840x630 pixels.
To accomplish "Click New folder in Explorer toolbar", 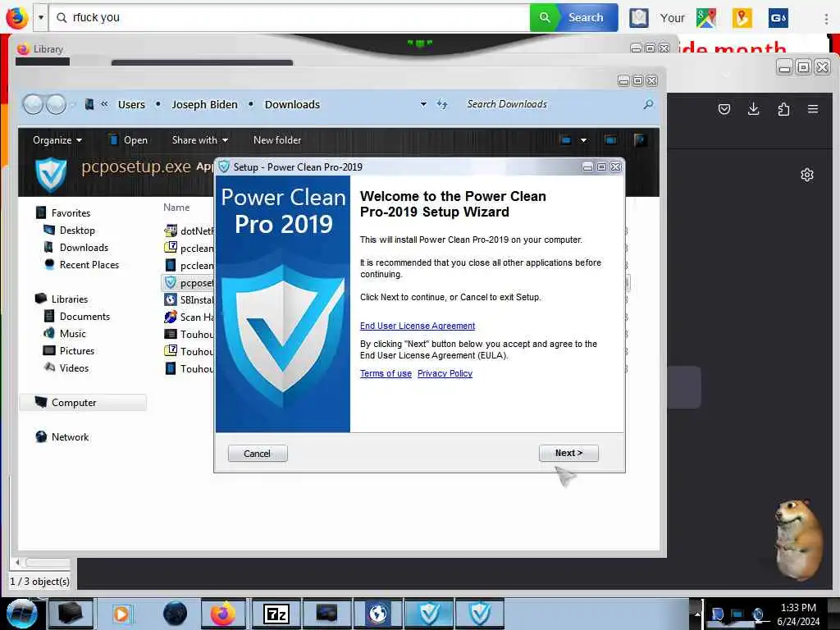I will coord(277,139).
